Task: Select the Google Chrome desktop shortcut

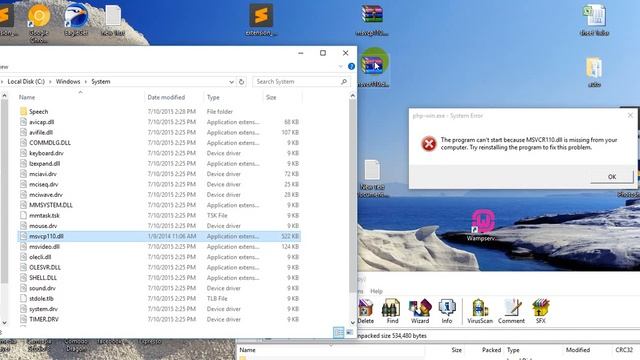Action: point(39,22)
